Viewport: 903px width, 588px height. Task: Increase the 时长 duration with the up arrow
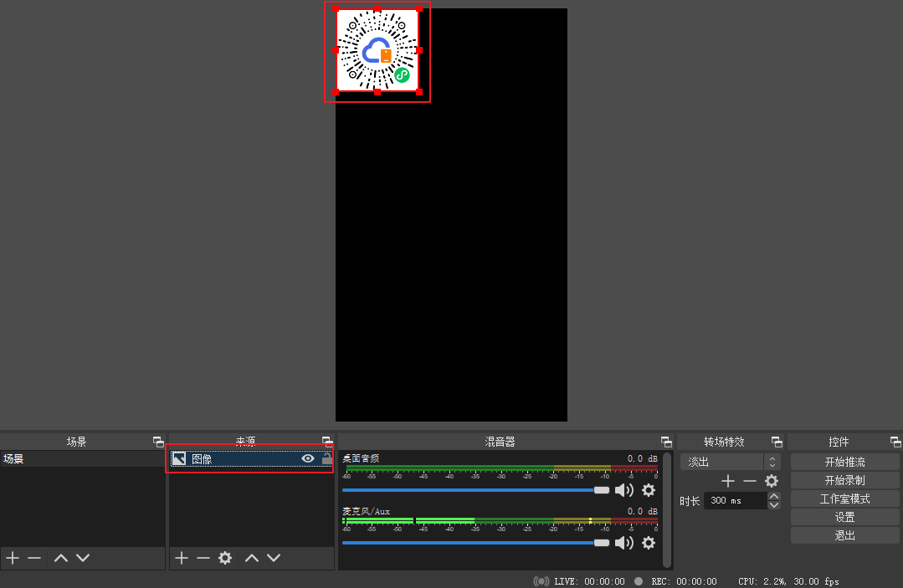click(774, 496)
